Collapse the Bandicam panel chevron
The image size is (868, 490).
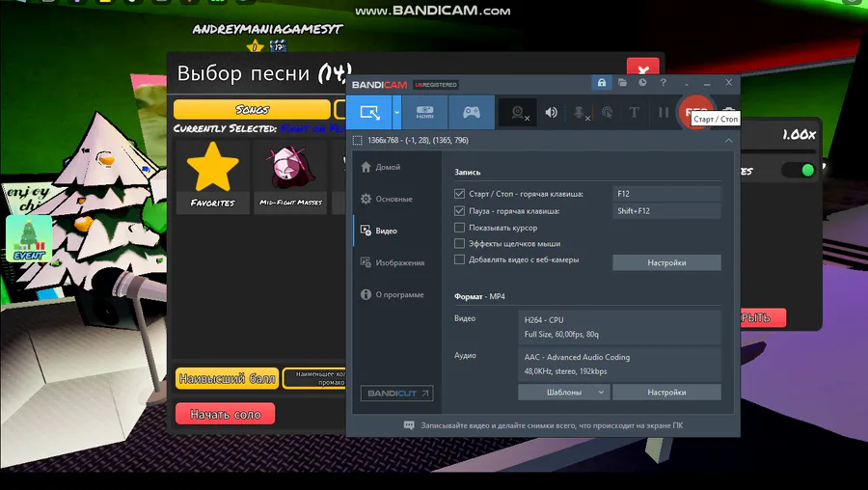(x=728, y=141)
